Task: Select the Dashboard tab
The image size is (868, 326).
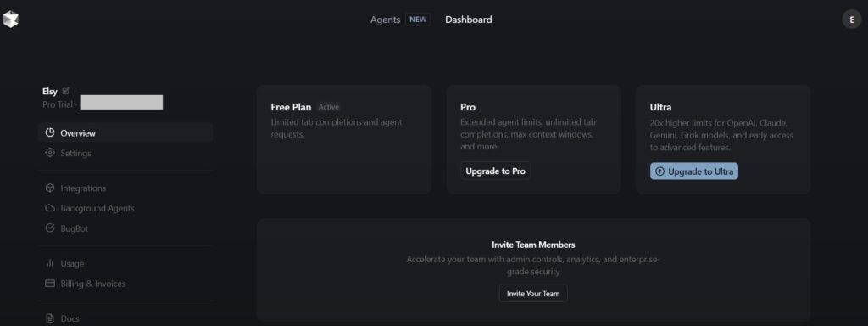Action: (x=468, y=20)
